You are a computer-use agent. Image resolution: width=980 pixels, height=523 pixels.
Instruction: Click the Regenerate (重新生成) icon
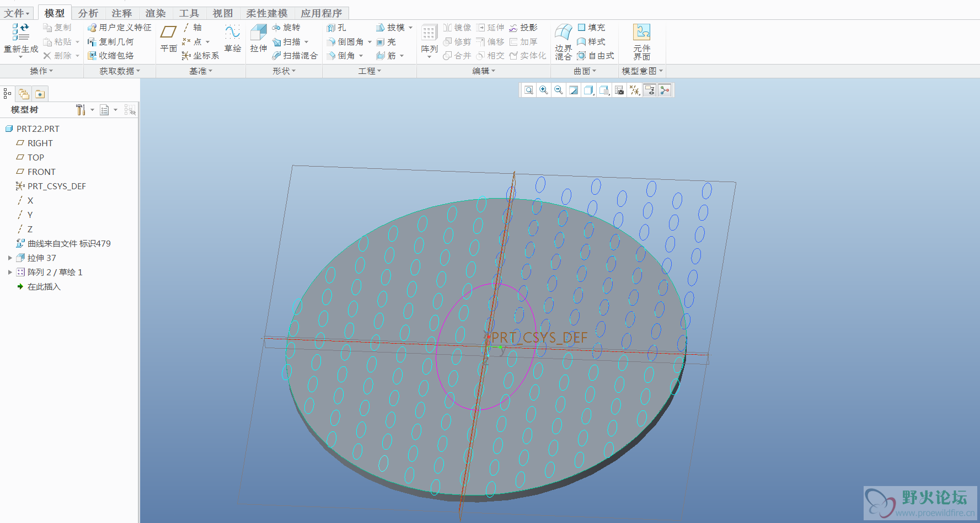(x=20, y=32)
